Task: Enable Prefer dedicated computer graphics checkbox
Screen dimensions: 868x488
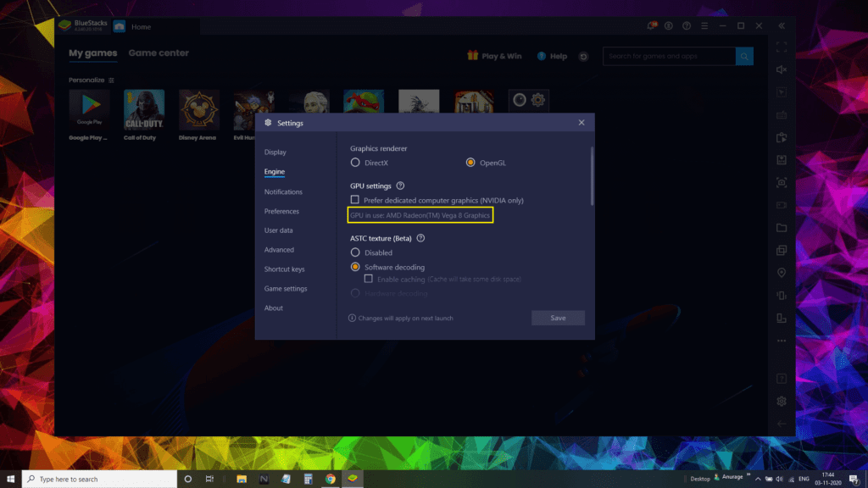Action: (x=355, y=200)
